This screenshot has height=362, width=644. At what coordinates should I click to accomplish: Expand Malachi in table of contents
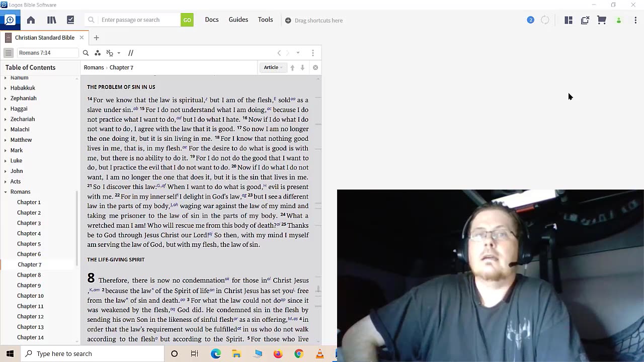6,129
